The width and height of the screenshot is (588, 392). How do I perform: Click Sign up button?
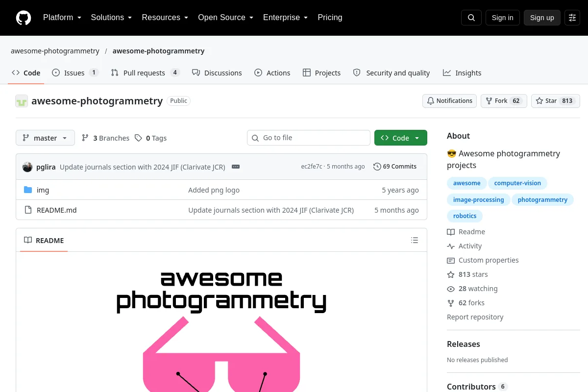542,18
